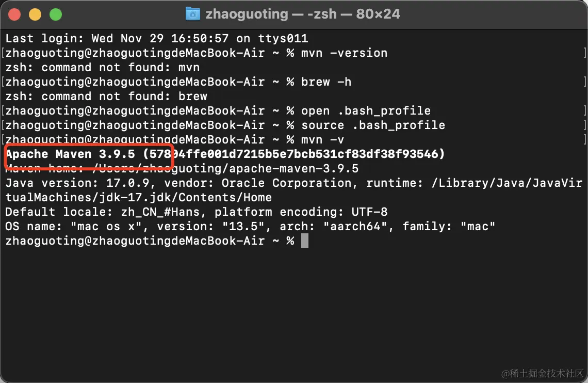Viewport: 588px width, 383px height.
Task: Click the home folder icon in title bar
Action: point(193,14)
